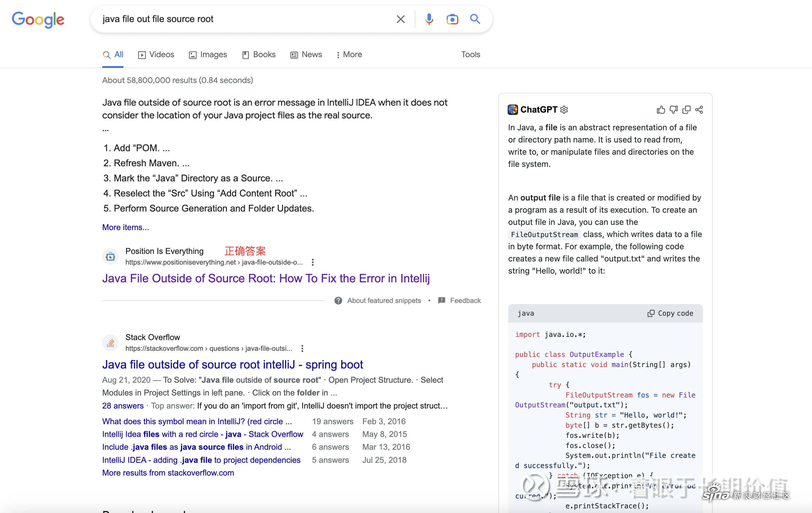812x513 pixels.
Task: Send Feedback on the snippet
Action: click(x=465, y=300)
